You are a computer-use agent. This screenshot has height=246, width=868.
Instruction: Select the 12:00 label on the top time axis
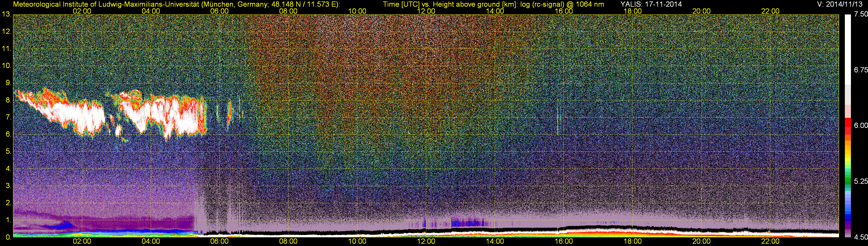pyautogui.click(x=426, y=11)
